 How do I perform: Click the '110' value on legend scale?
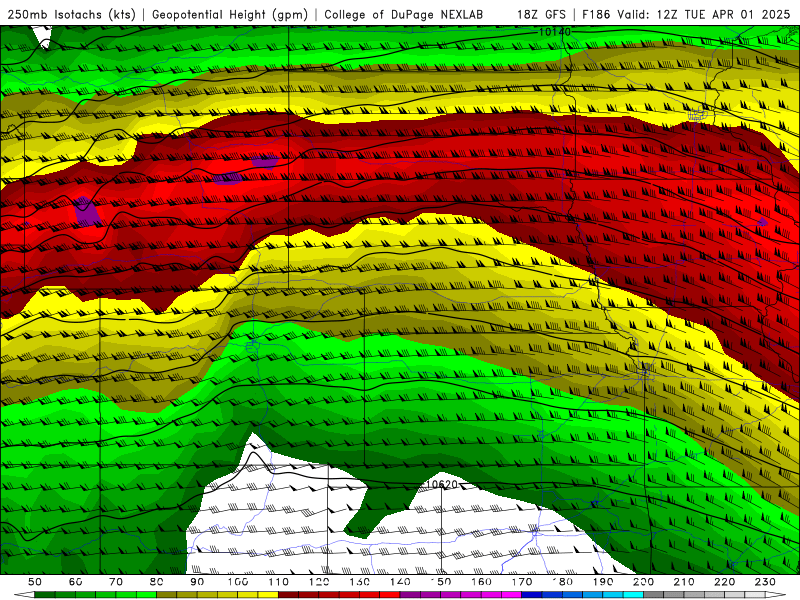pos(278,582)
